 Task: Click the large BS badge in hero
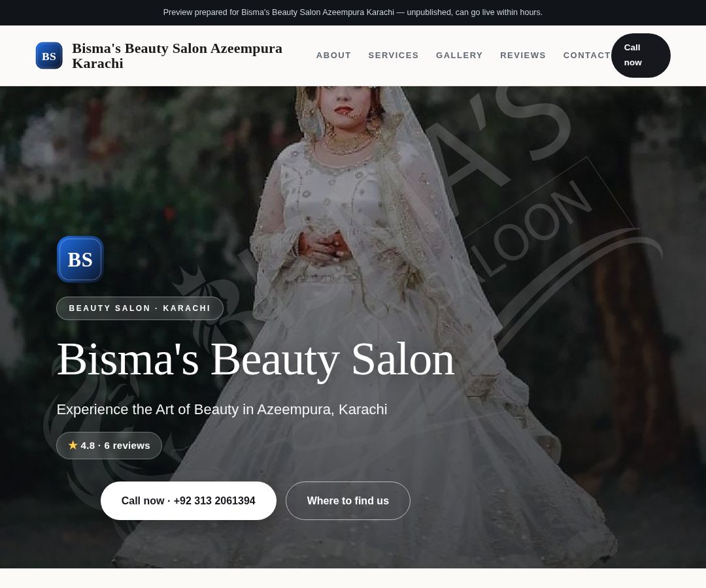[x=80, y=259]
